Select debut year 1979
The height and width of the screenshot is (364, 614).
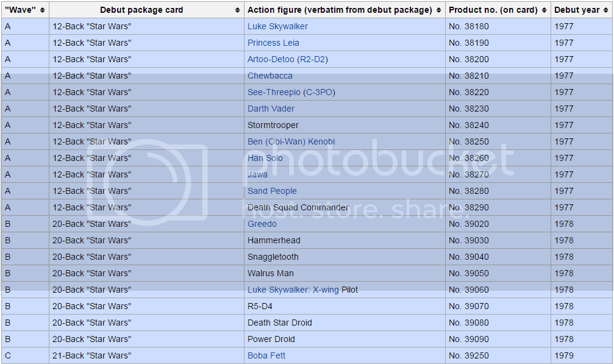[x=564, y=355]
